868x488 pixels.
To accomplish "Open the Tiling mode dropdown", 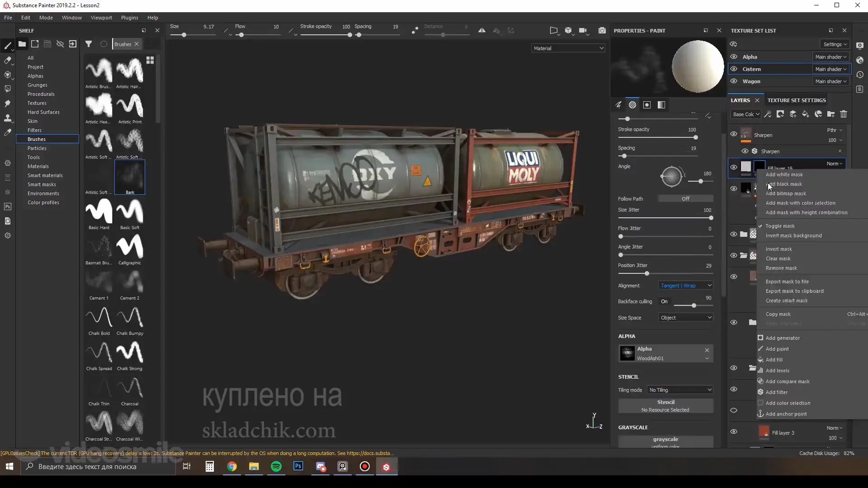I will tap(680, 389).
